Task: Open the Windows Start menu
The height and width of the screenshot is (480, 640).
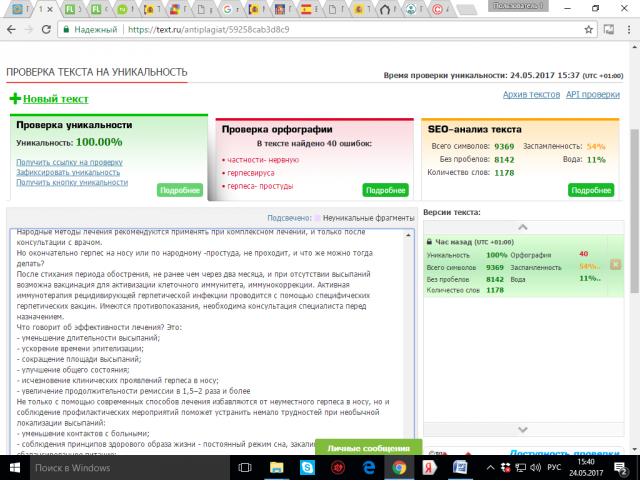Action: pyautogui.click(x=15, y=468)
